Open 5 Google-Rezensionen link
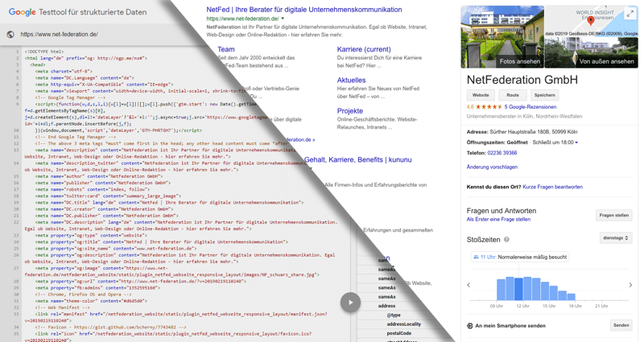Image resolution: width=644 pixels, height=342 pixels. point(530,107)
